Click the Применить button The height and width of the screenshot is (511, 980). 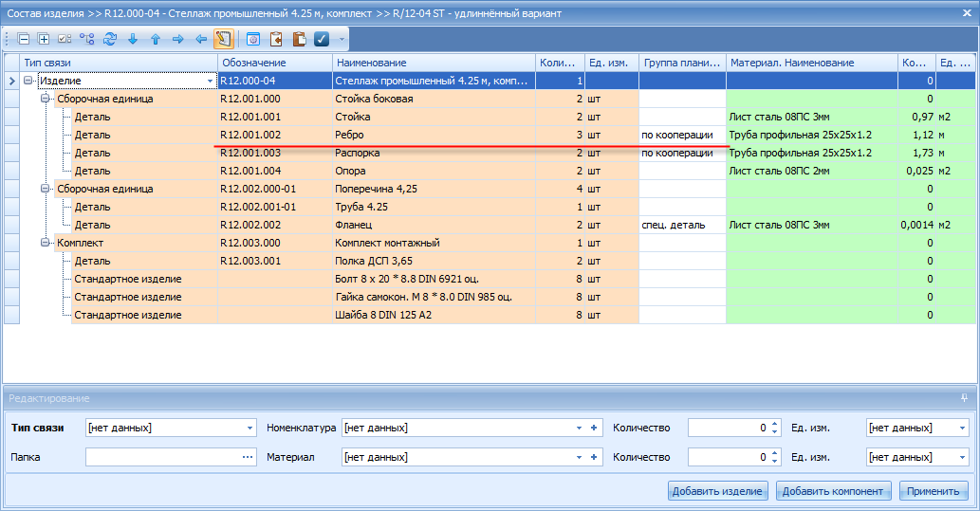pos(934,491)
